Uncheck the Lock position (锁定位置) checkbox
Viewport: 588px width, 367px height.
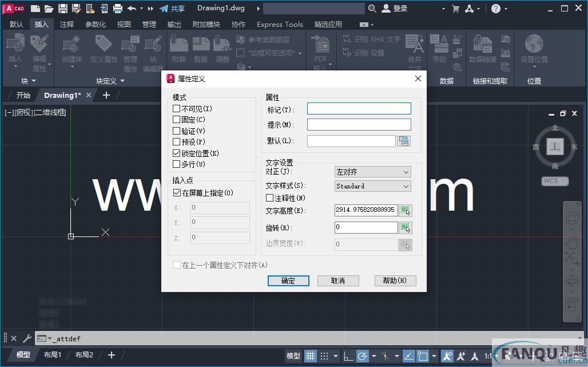[x=177, y=153]
